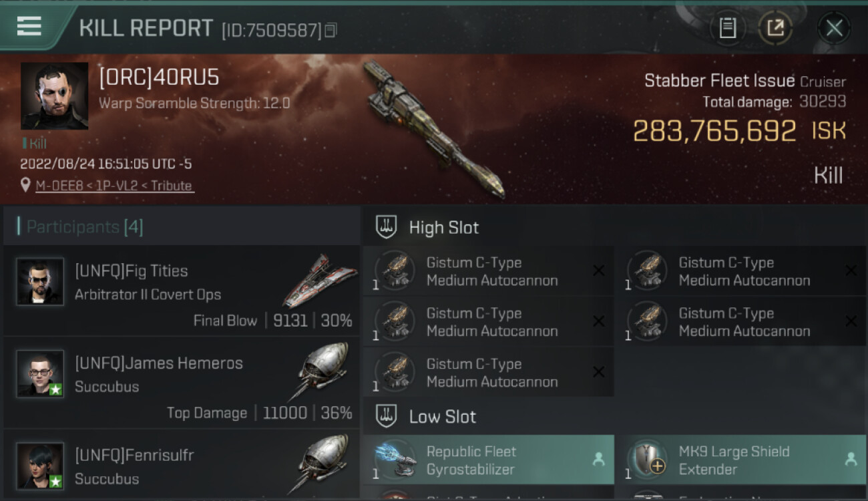Copy the kill report ID icon
The image size is (868, 501).
(331, 30)
